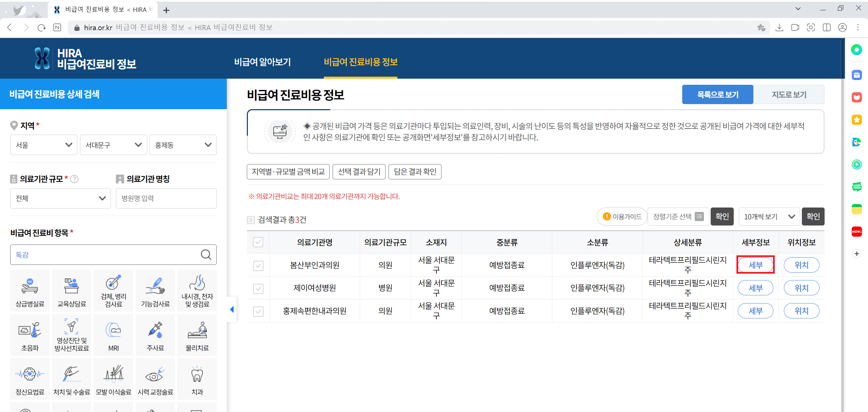Click the 물리치료 physical therapy icon

tap(197, 334)
